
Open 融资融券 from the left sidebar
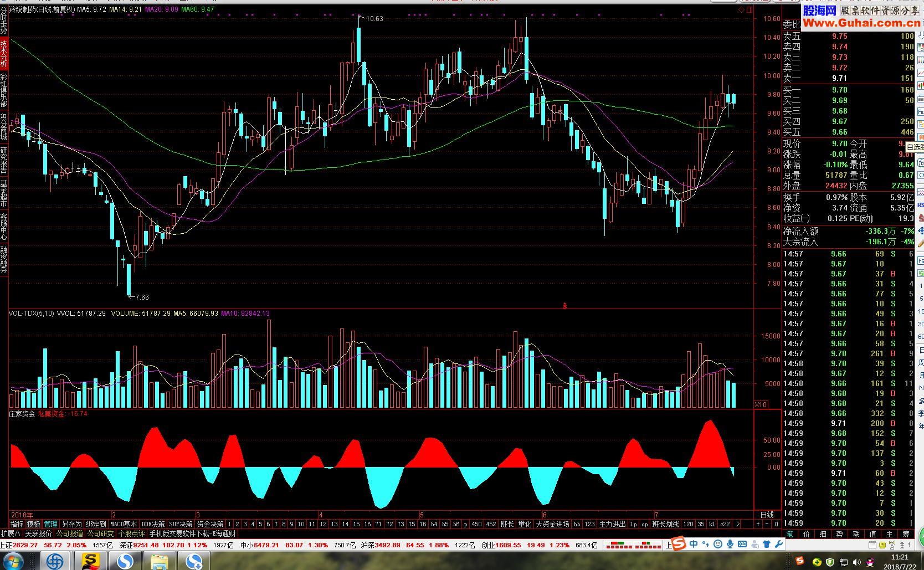pyautogui.click(x=4, y=260)
